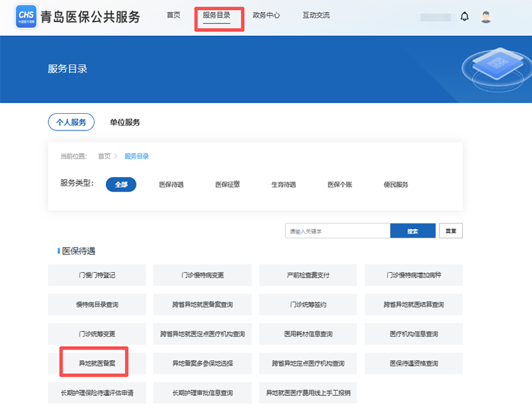Viewport: 532px width, 416px height.
Task: Click the user avatar icon
Action: (x=486, y=17)
